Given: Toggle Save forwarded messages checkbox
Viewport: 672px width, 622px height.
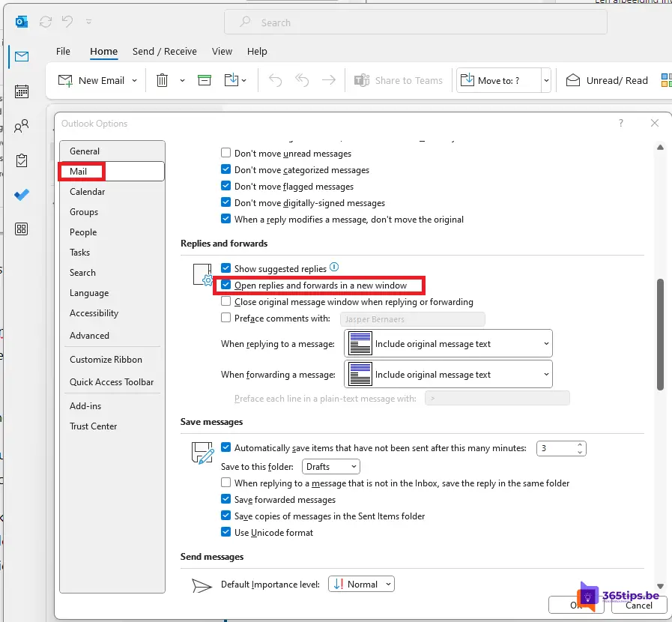Looking at the screenshot, I should [x=226, y=500].
